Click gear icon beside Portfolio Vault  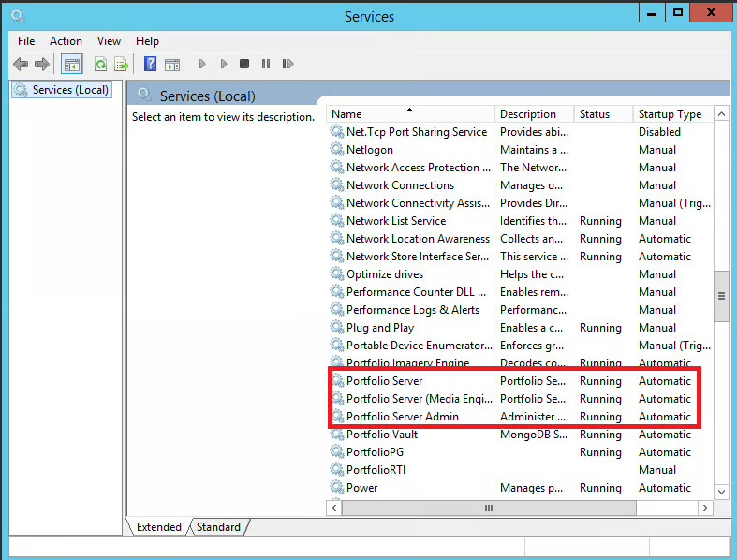click(336, 434)
